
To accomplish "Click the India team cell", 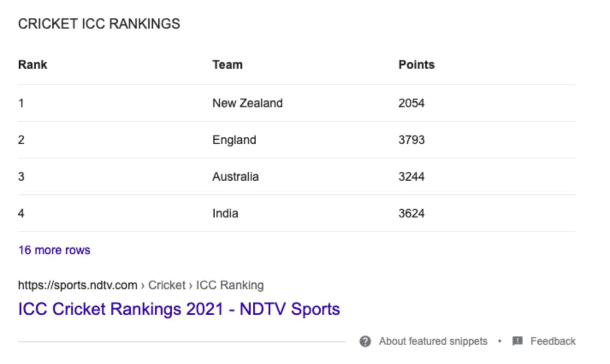I will coord(225,213).
